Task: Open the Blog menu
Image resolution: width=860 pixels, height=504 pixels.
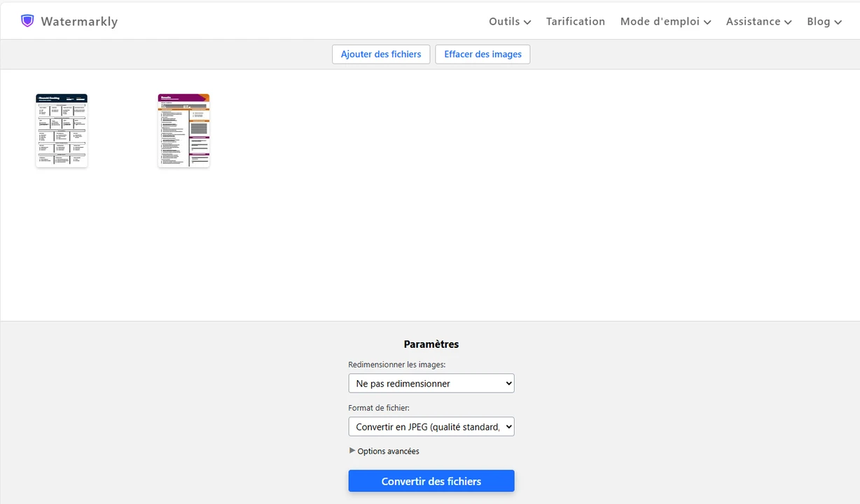Action: coord(818,22)
